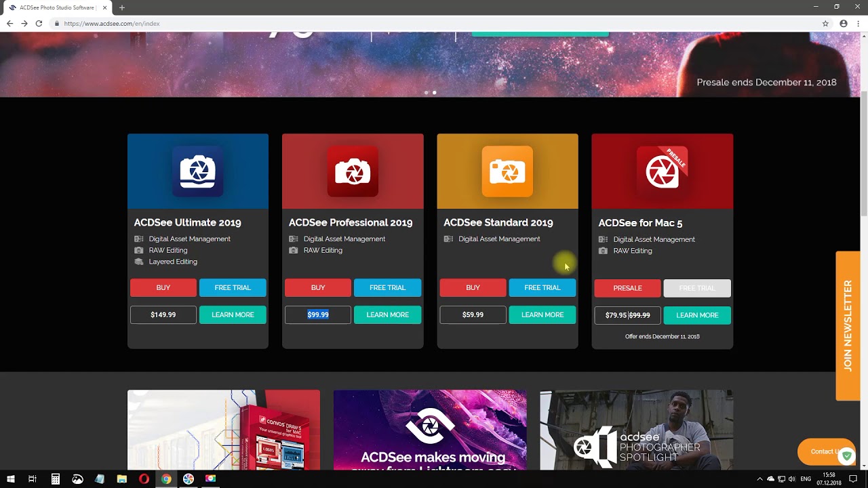This screenshot has width=868, height=488.
Task: Click 'Layered Editing' under ACDSee Ultimate
Action: [x=173, y=262]
